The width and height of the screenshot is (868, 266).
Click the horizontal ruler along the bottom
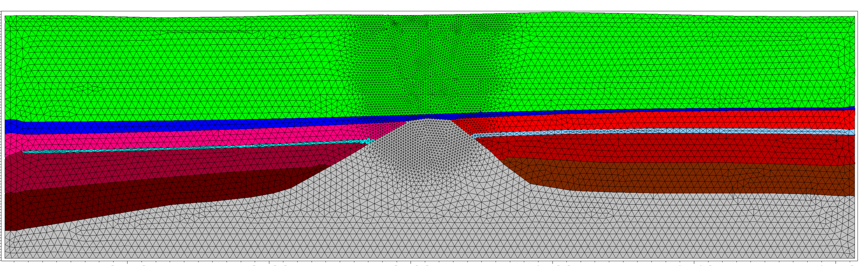coord(430,263)
